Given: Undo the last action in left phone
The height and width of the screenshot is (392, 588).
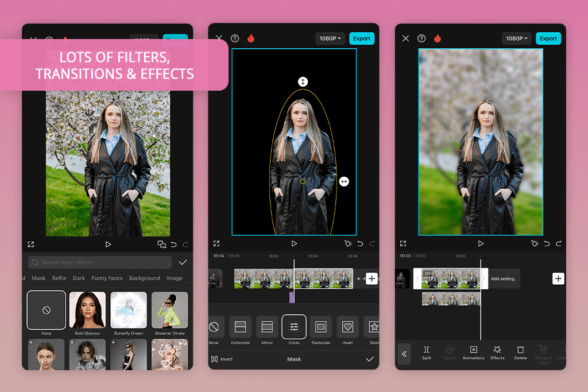Looking at the screenshot, I should [x=173, y=244].
